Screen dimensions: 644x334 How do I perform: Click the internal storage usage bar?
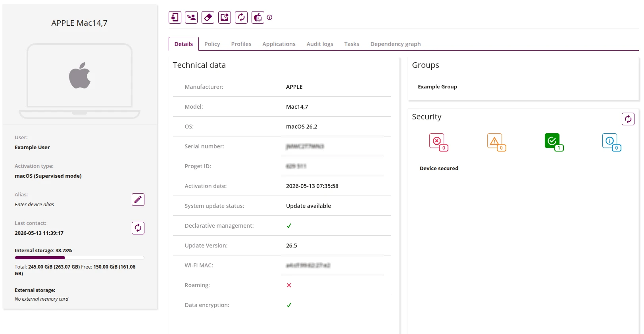[x=79, y=258]
